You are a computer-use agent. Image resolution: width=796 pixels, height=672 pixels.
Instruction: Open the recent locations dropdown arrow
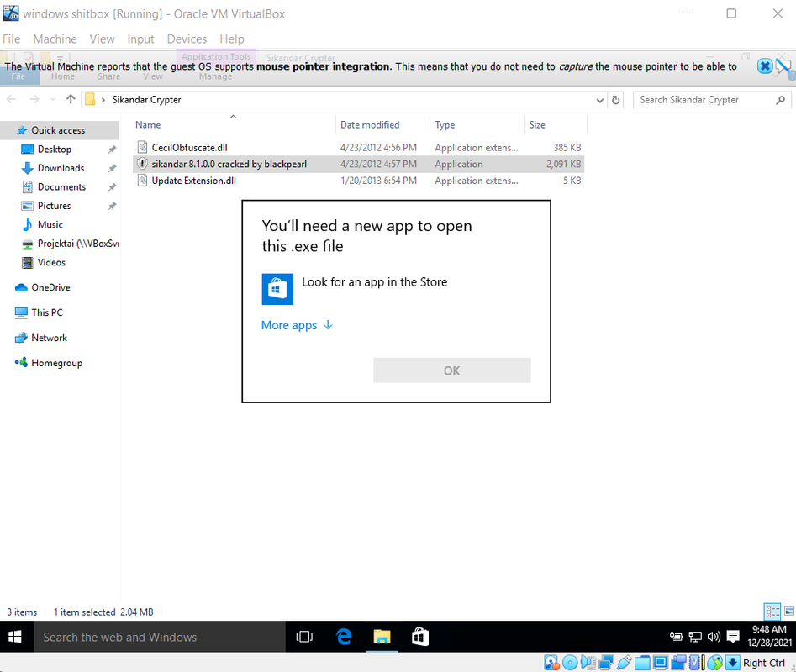[53, 100]
